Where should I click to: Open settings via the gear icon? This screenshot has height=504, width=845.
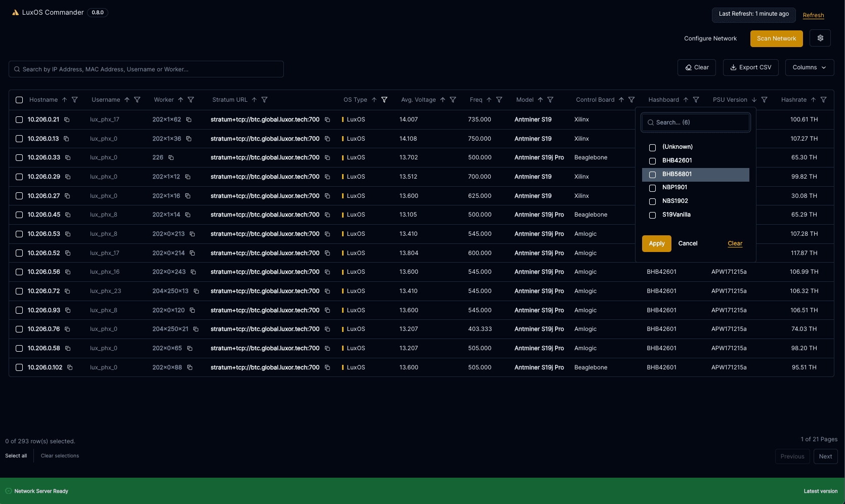tap(820, 38)
